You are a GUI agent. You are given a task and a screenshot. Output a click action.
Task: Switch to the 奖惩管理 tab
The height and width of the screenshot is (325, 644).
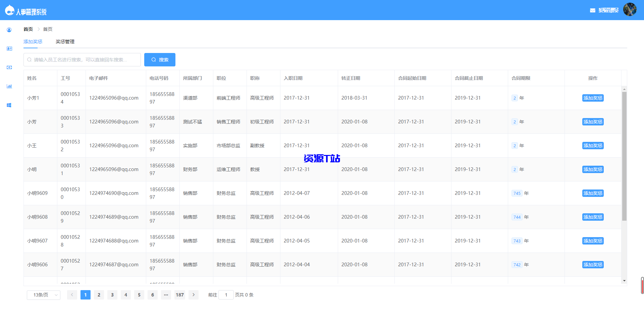64,41
